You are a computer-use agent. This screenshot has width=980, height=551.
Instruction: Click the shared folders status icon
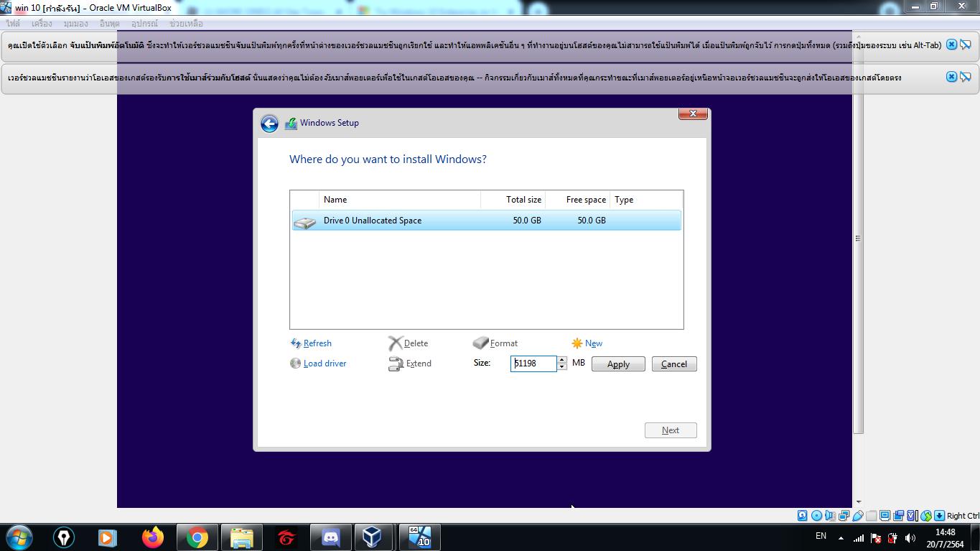(871, 516)
